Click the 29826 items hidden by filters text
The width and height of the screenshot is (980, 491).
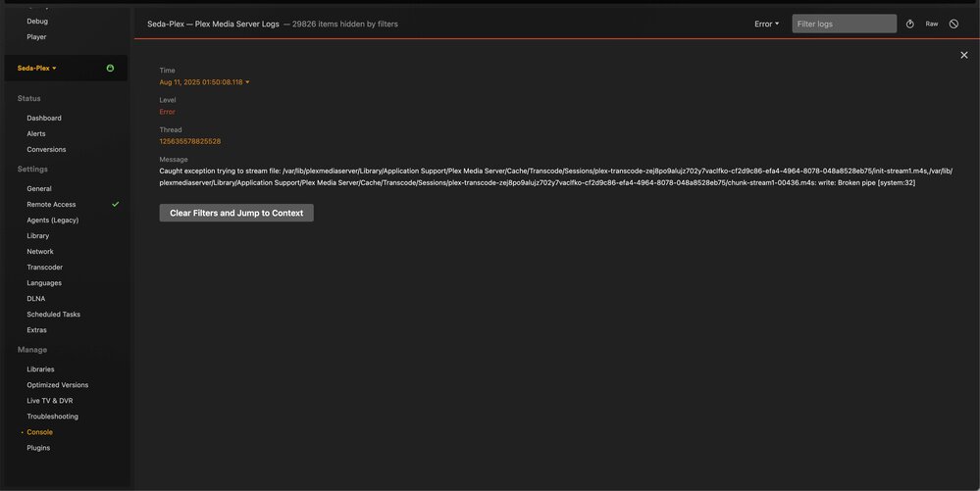coord(345,24)
